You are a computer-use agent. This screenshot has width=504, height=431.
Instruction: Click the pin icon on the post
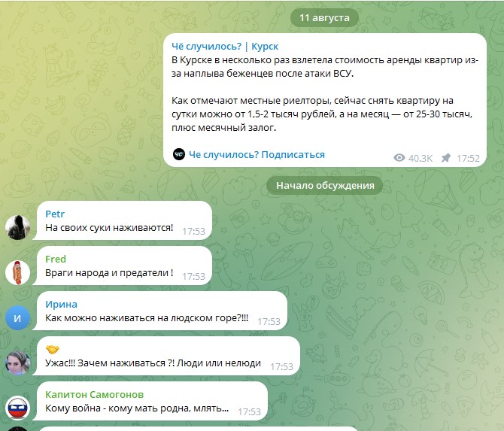tap(446, 158)
